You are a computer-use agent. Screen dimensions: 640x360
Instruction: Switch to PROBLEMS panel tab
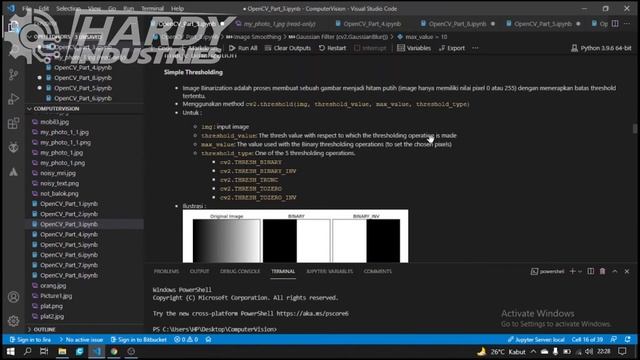[166, 271]
